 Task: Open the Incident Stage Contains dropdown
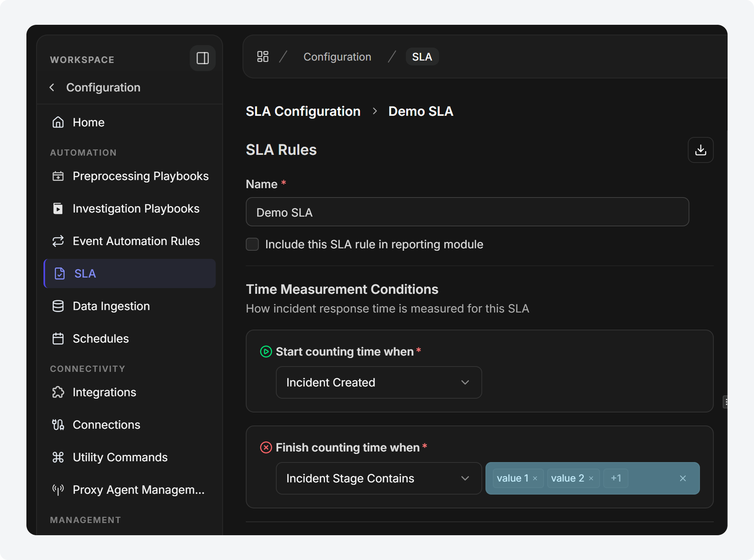(x=379, y=478)
